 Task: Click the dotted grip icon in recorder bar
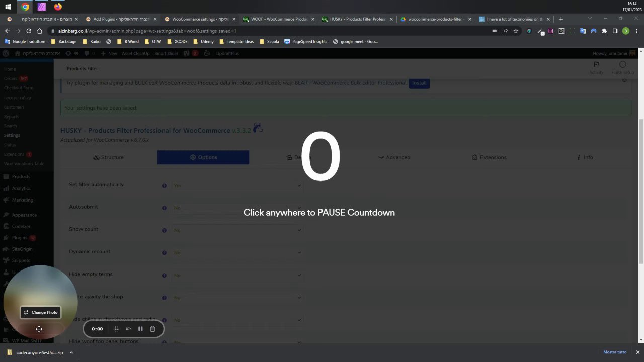[116, 329]
